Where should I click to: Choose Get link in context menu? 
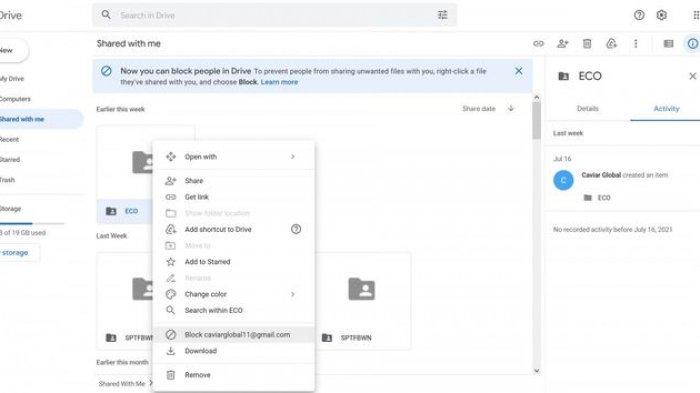233,197
